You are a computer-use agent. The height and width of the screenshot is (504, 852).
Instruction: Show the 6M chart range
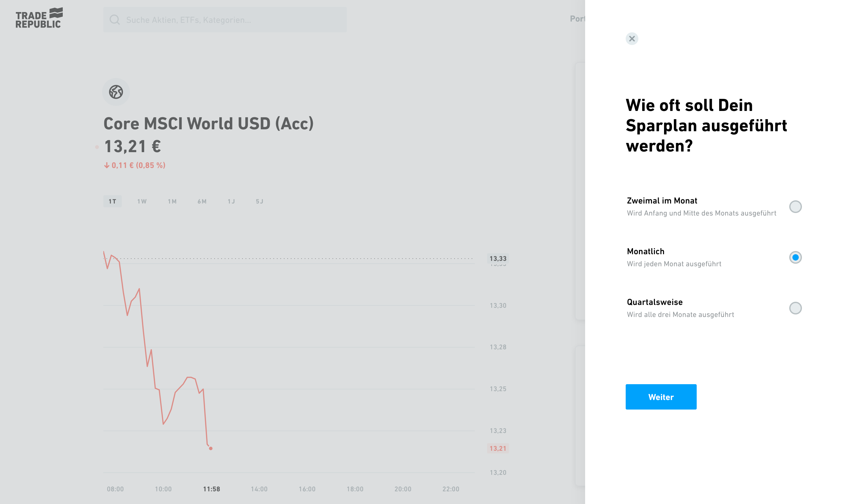(x=202, y=201)
